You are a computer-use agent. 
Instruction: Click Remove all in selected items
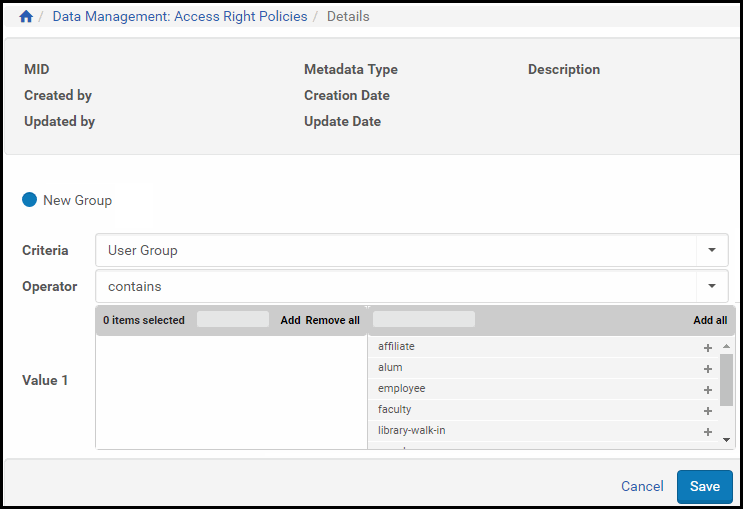pyautogui.click(x=332, y=321)
